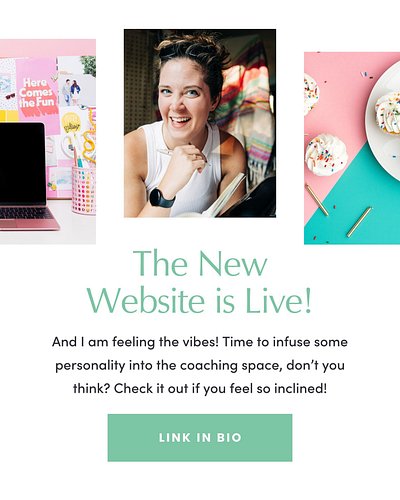Open the cupcake flat-lay photo

(x=352, y=148)
